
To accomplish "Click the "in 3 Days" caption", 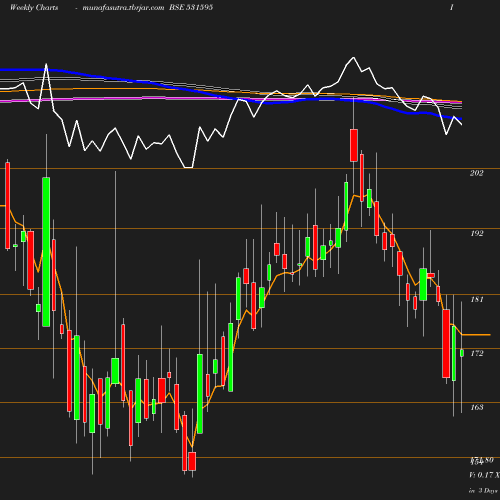I will pos(483,491).
